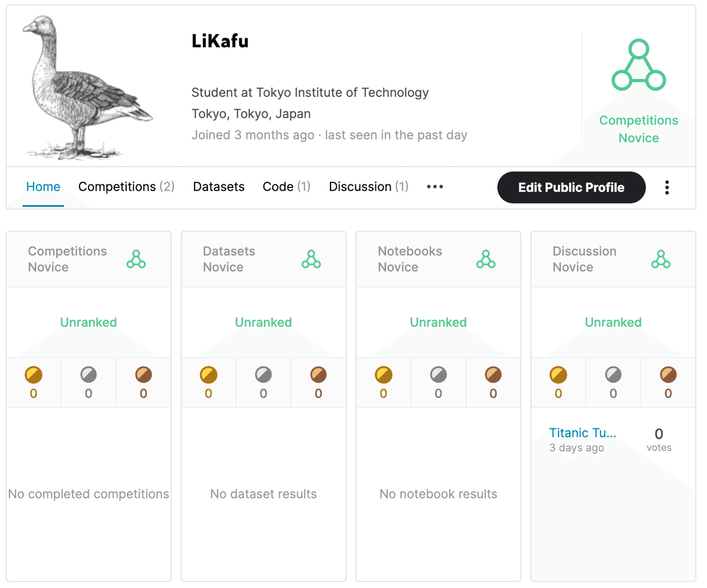The image size is (707, 588).
Task: Click the Discussion card bronze medal icon
Action: [x=668, y=374]
